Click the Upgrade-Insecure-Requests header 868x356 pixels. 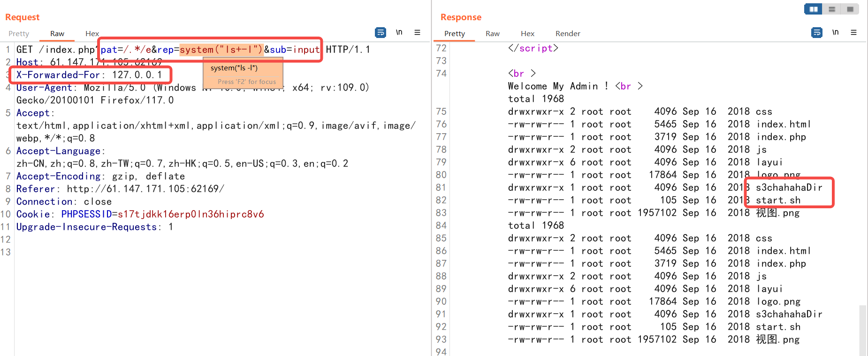[95, 227]
